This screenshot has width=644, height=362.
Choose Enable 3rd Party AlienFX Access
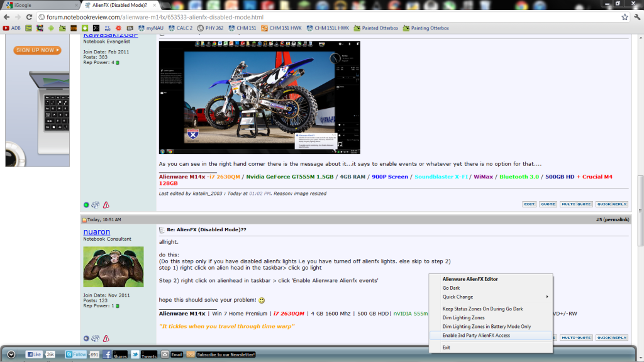[x=491, y=336]
